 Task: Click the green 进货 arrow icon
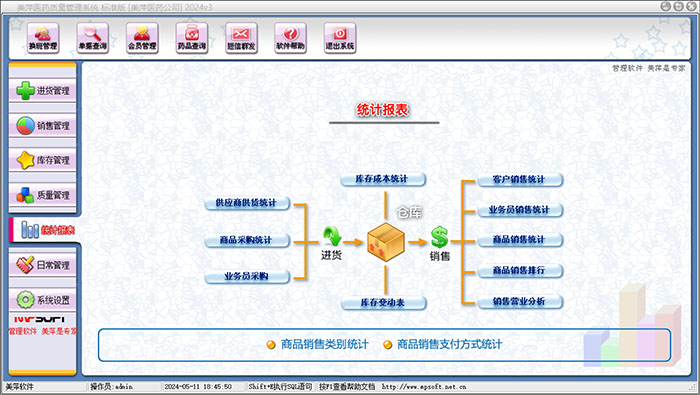point(333,237)
